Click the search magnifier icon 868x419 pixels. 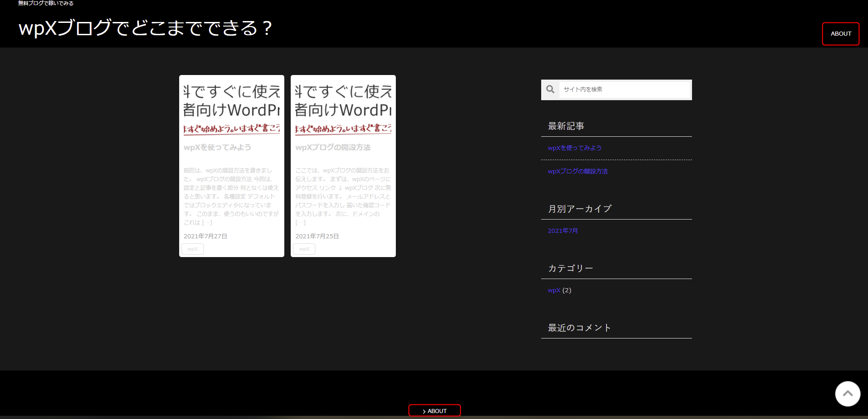tap(550, 89)
